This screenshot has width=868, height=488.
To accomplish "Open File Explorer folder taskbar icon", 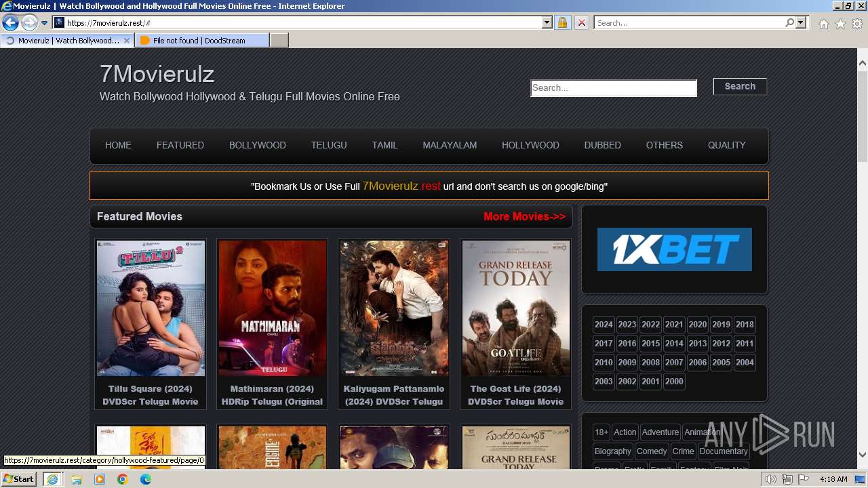I will (77, 479).
